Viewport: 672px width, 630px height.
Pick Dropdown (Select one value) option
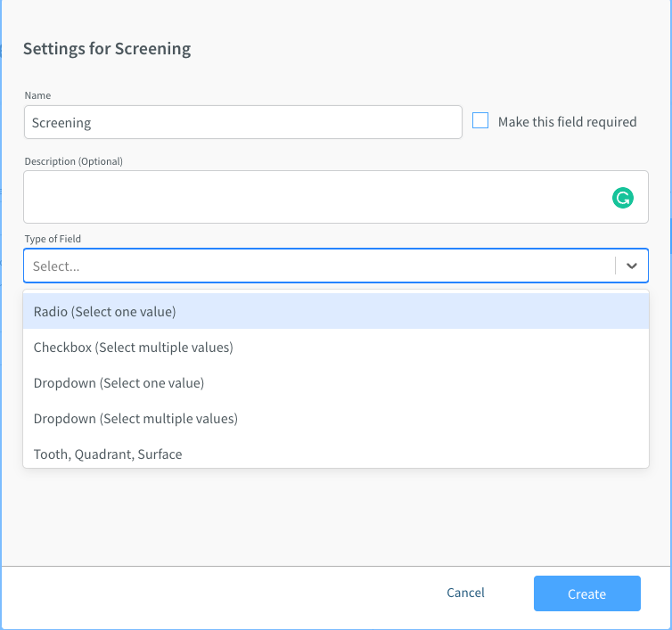[x=336, y=382]
